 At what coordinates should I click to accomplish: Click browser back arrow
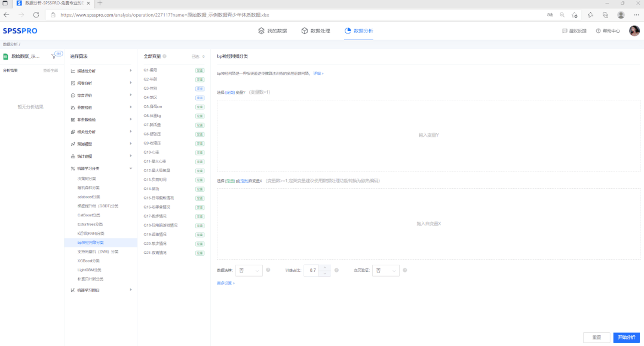(x=7, y=15)
